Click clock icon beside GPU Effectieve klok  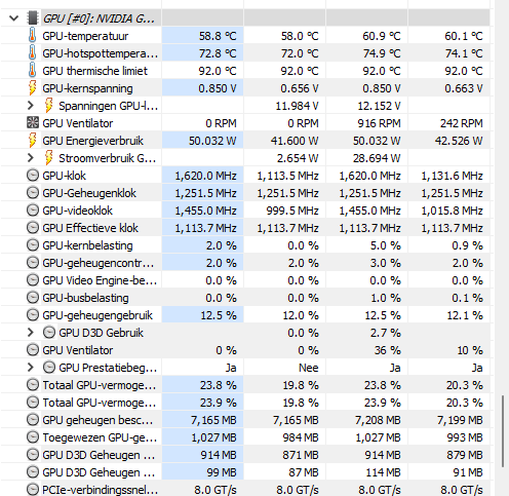32,228
